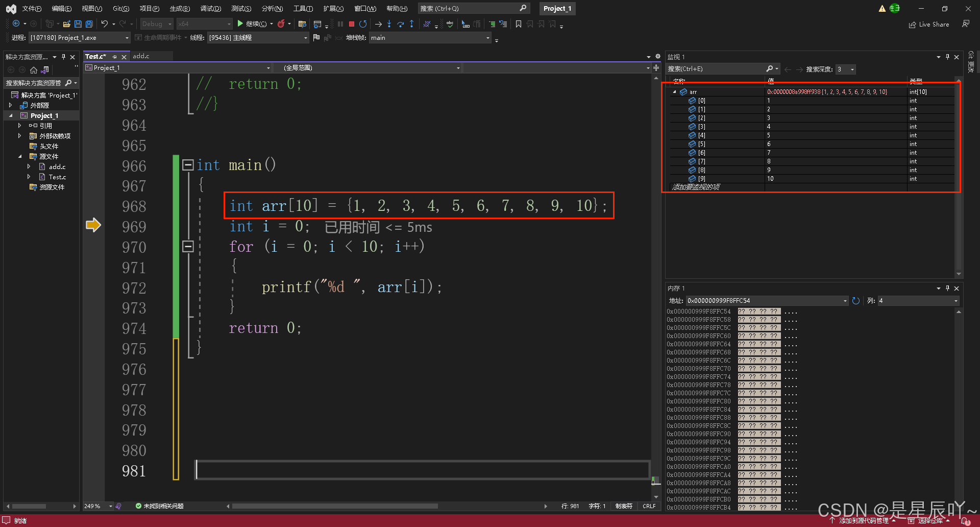
Task: Click the Find in Files folder icon
Action: click(x=302, y=24)
